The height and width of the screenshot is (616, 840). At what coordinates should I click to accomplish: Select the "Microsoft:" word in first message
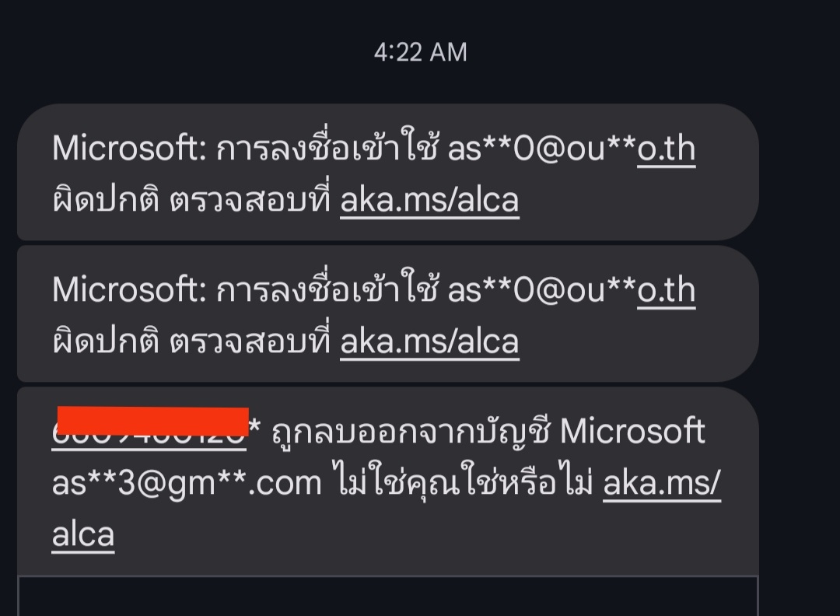pos(129,149)
